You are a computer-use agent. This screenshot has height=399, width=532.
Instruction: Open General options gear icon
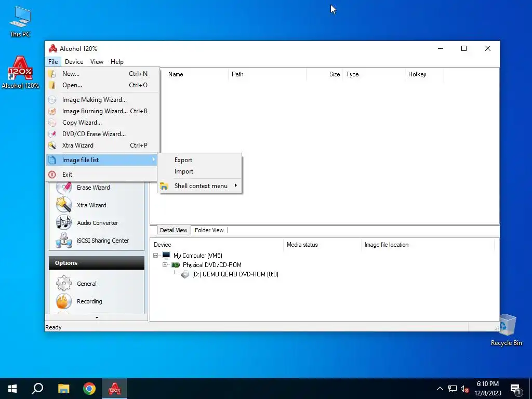click(x=64, y=283)
